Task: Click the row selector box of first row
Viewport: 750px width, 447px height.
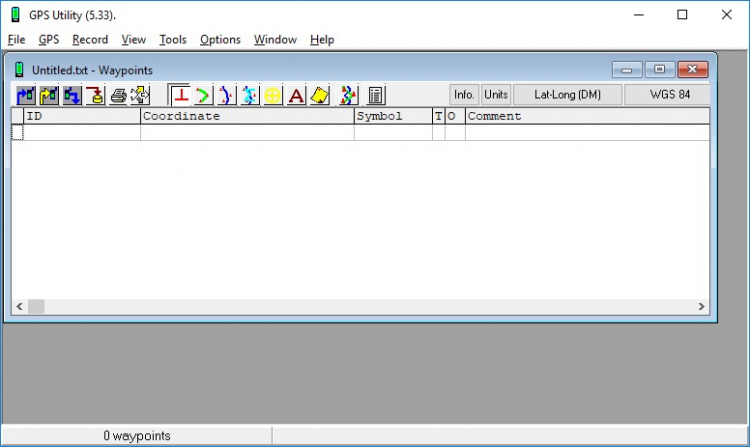Action: (17, 132)
